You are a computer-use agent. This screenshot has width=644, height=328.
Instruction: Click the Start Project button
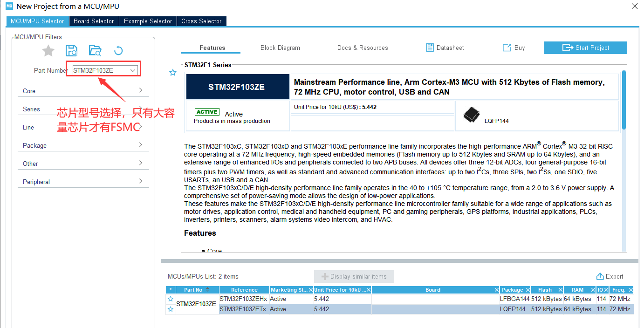586,48
